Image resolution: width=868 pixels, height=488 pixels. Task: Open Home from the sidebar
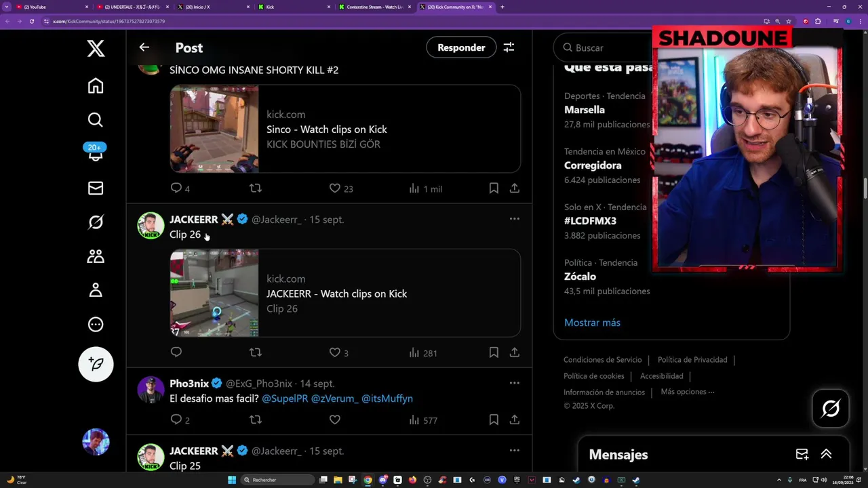[x=96, y=85]
